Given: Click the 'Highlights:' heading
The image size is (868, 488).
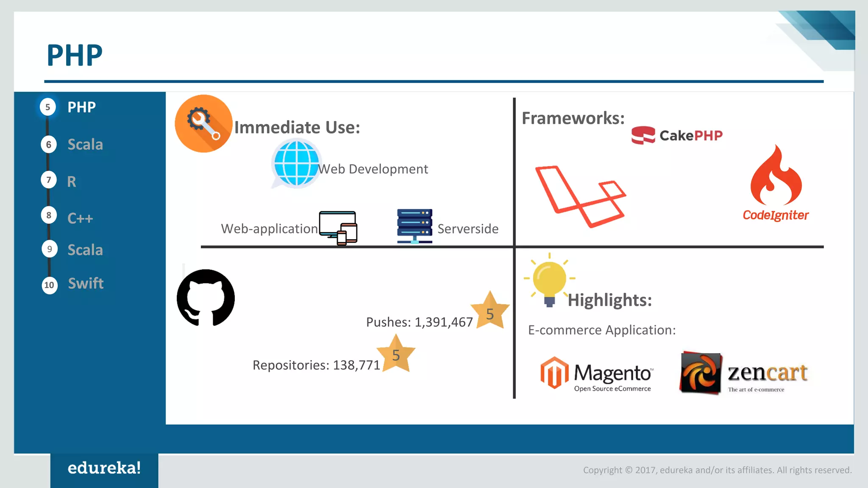Looking at the screenshot, I should pyautogui.click(x=609, y=300).
